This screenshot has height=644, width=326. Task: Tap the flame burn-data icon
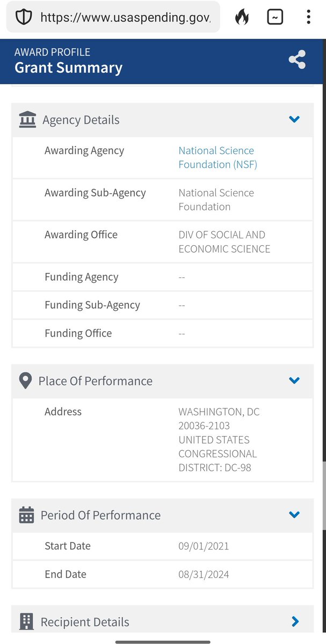(242, 17)
